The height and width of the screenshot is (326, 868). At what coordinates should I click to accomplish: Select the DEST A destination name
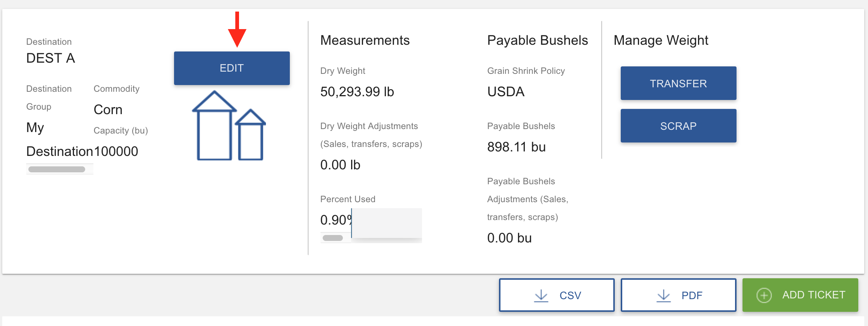[x=51, y=58]
